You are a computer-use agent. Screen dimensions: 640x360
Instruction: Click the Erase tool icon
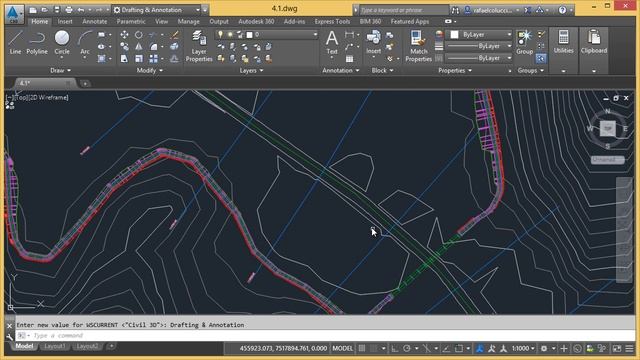click(174, 35)
